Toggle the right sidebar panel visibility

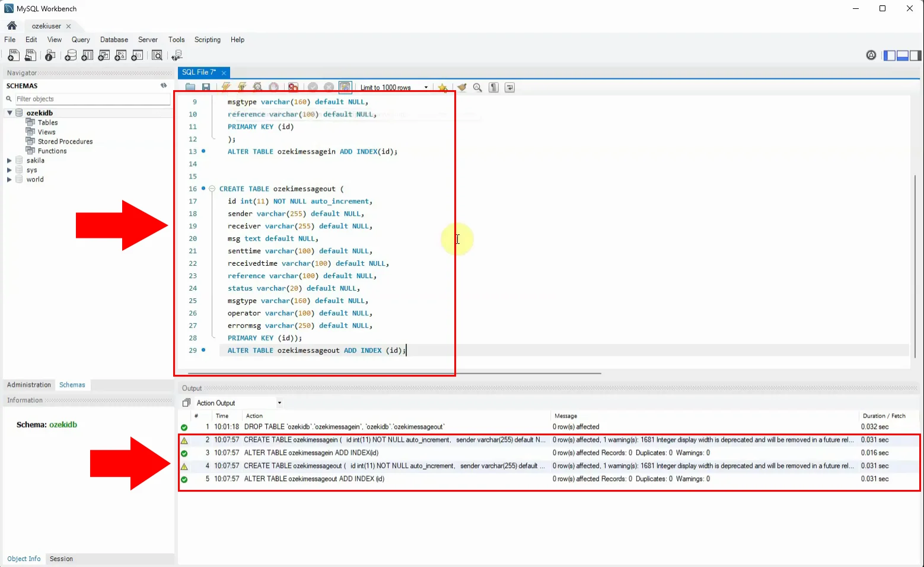(x=916, y=55)
